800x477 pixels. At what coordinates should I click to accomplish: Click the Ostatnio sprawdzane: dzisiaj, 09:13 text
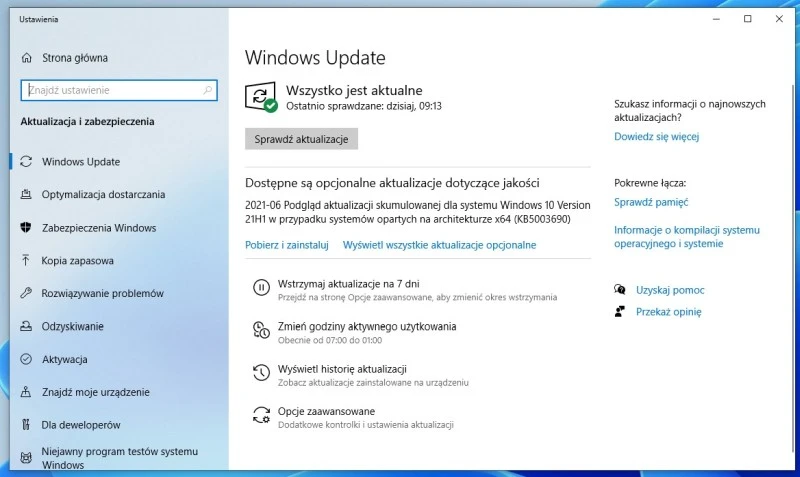click(364, 106)
